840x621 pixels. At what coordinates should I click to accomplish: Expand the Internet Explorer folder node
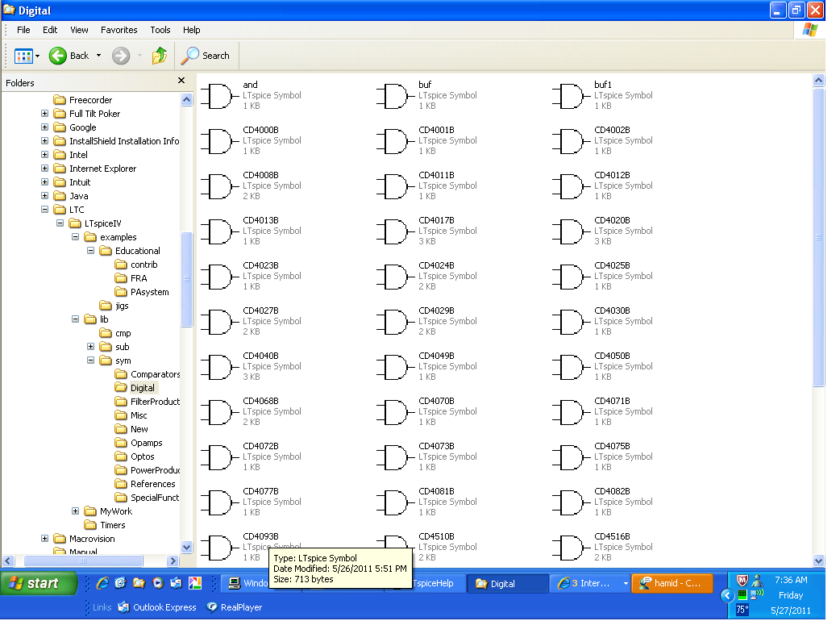[45, 169]
